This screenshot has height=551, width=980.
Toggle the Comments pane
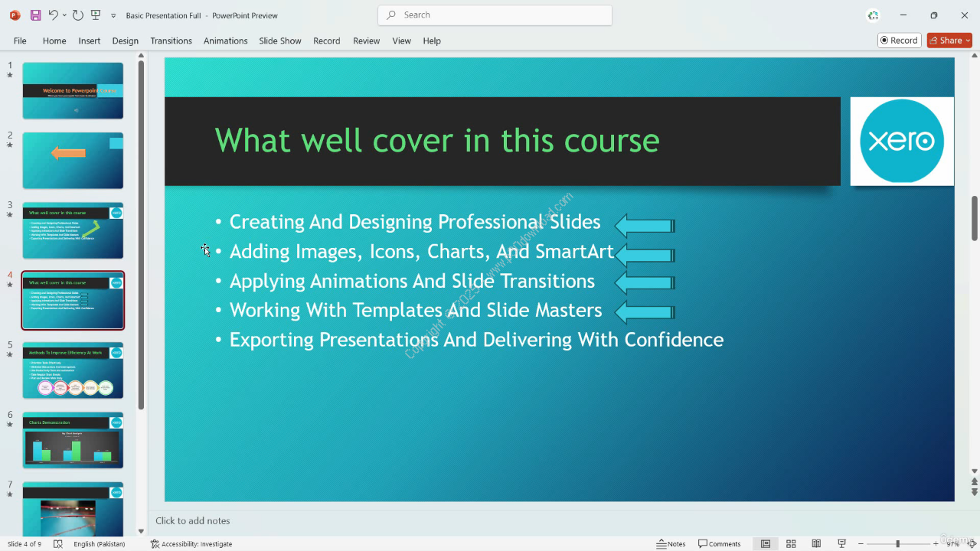pyautogui.click(x=719, y=544)
